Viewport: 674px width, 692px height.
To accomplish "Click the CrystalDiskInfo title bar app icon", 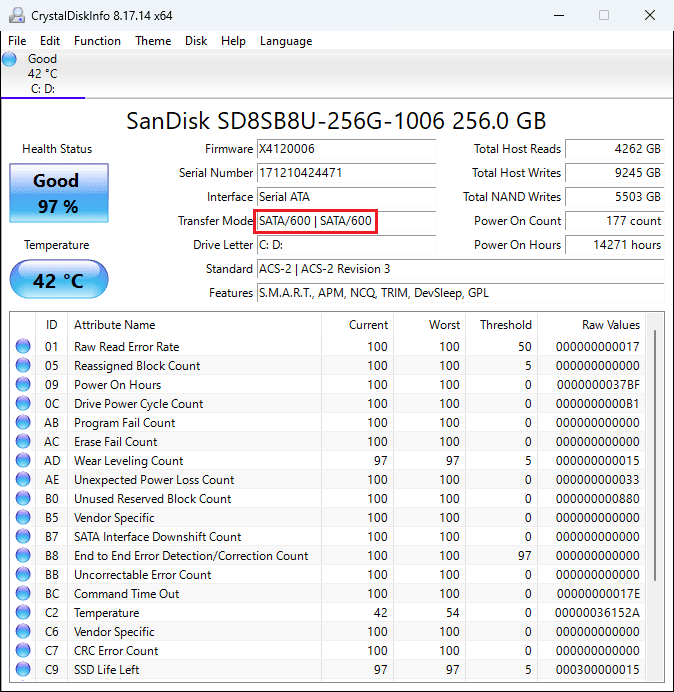I will pos(17,15).
